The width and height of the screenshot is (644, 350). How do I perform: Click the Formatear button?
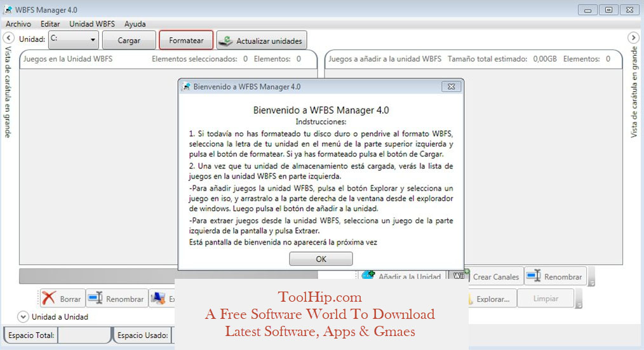tap(186, 40)
